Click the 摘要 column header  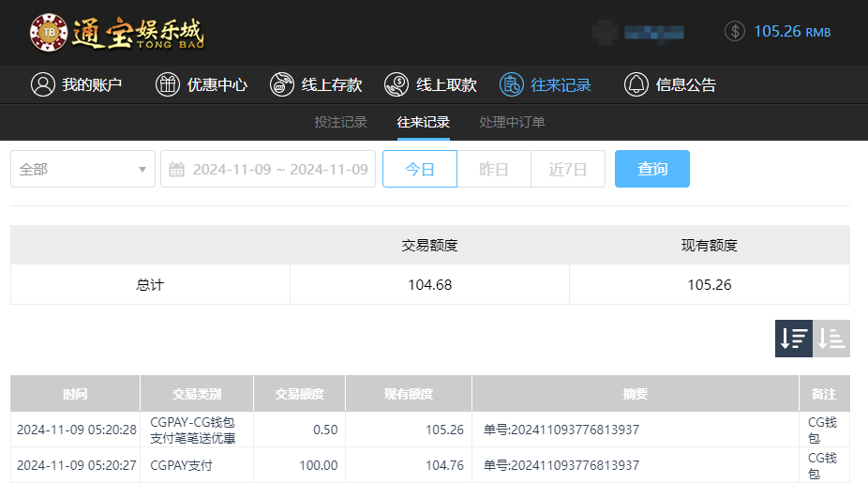[x=635, y=394]
